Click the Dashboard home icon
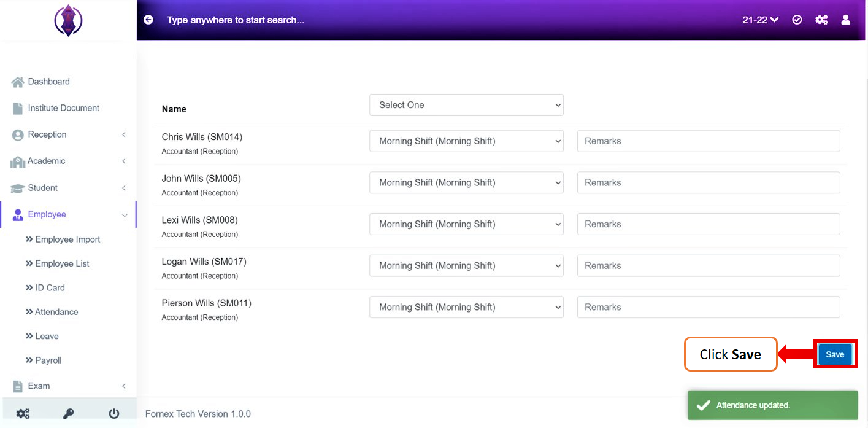The width and height of the screenshot is (868, 428). point(18,82)
